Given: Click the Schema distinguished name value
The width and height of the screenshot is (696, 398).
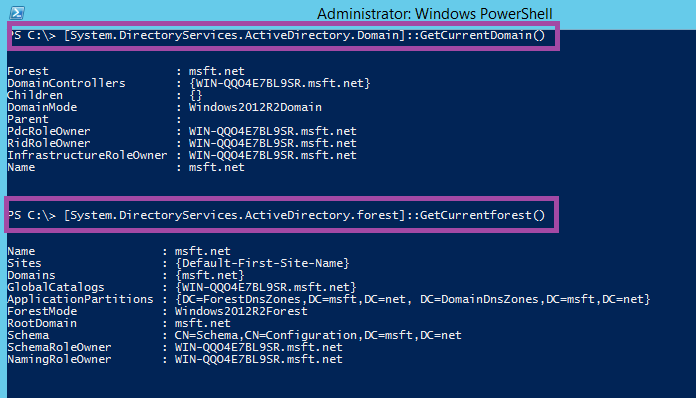Looking at the screenshot, I should [x=318, y=335].
